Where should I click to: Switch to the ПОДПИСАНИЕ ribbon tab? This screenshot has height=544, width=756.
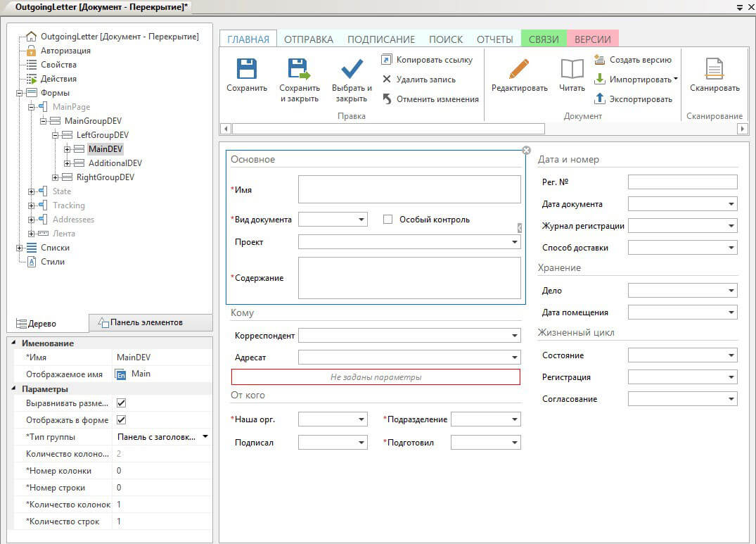[x=381, y=39]
